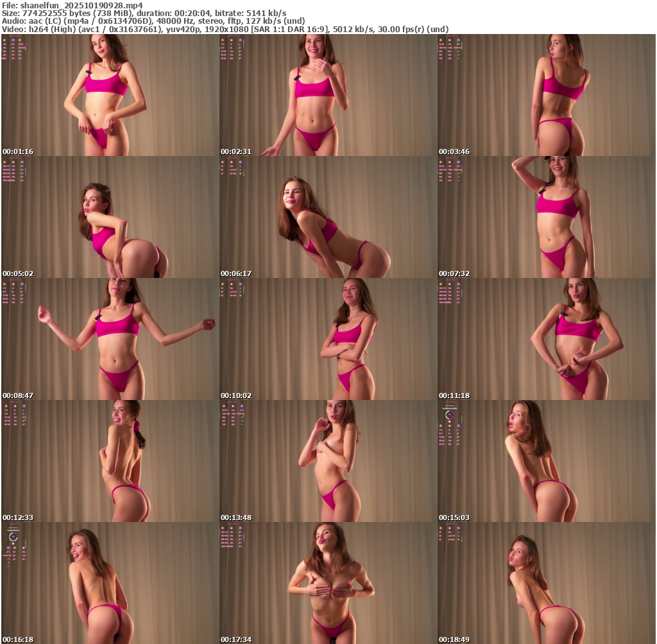Select the last frame at 00:18:49
This screenshot has height=644, width=657.
(x=546, y=583)
